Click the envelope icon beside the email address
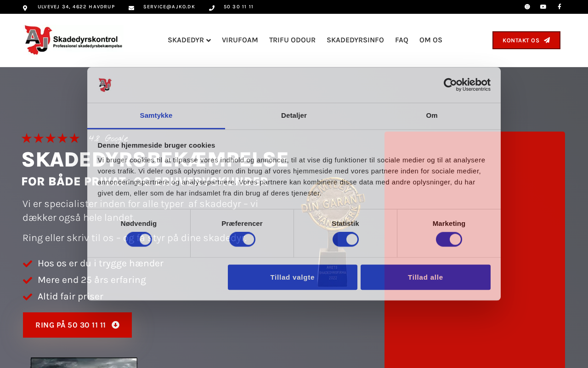This screenshot has width=588, height=368. pyautogui.click(x=131, y=8)
